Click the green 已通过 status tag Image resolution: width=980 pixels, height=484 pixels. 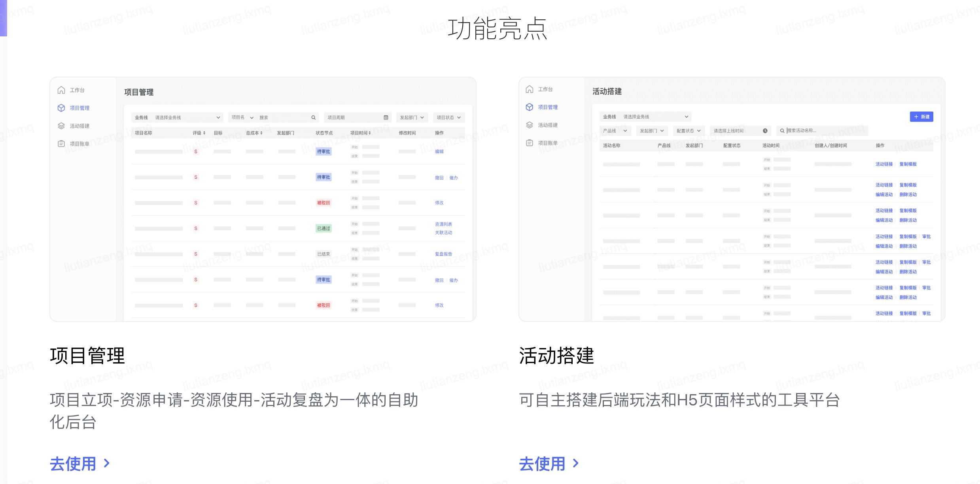[324, 228]
